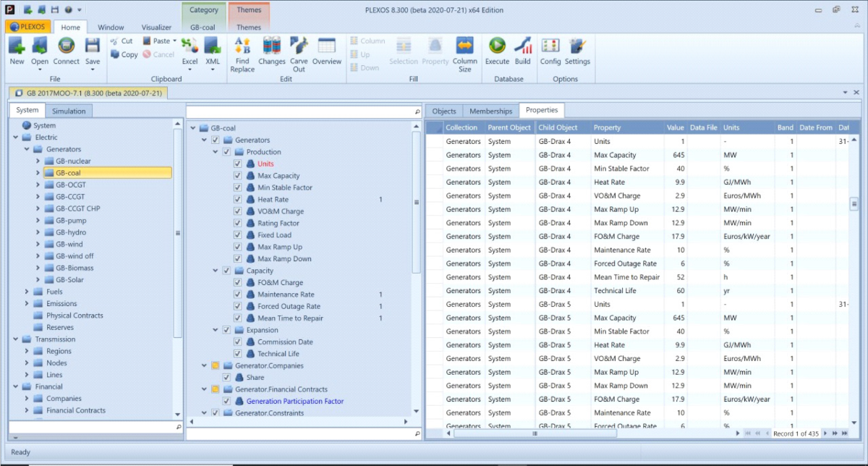The height and width of the screenshot is (466, 868).
Task: Click the search field above property tree
Action: coord(299,112)
